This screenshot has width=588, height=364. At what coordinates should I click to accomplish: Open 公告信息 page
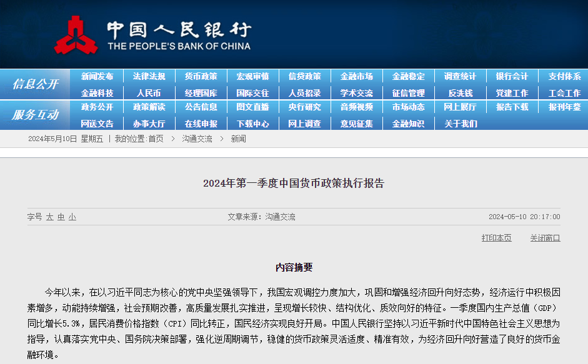click(201, 107)
